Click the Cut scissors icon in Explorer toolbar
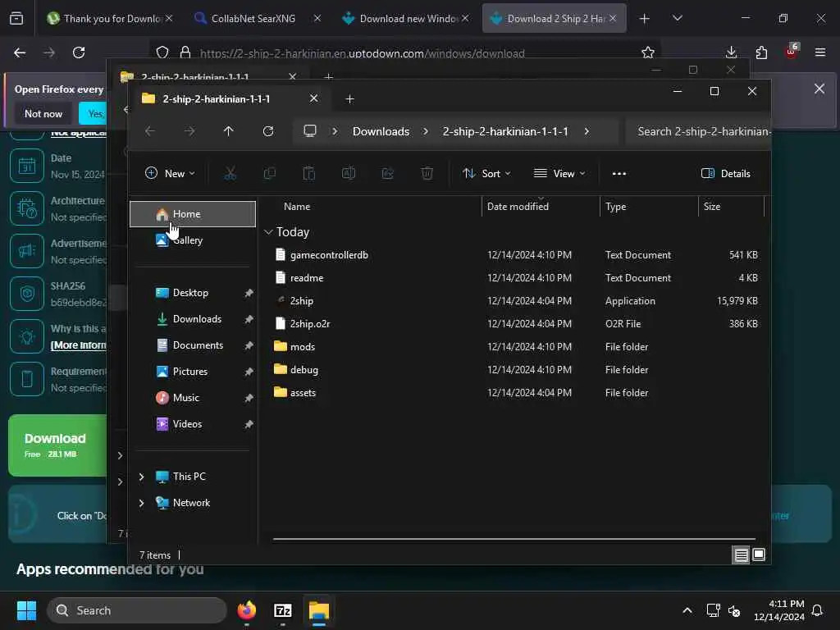 pos(230,173)
